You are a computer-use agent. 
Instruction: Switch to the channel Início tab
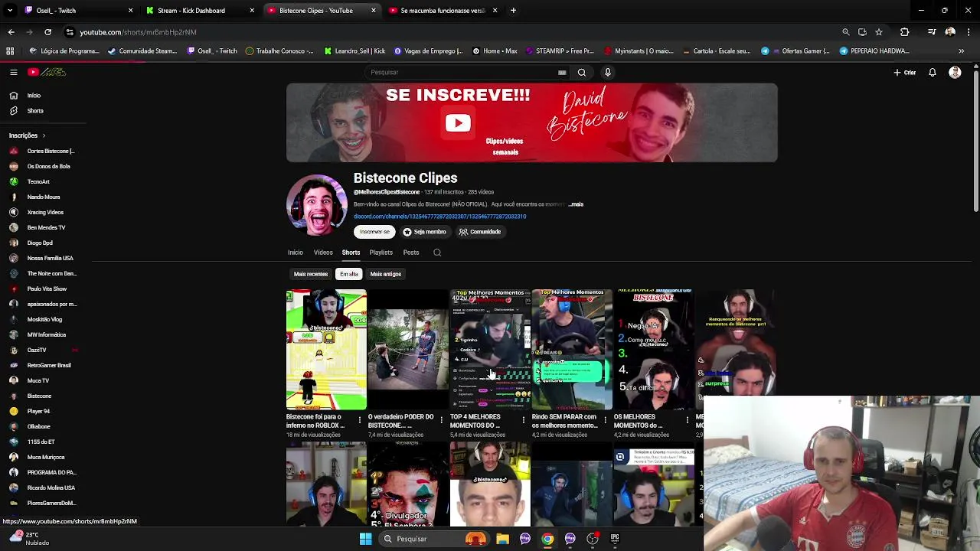pos(295,253)
